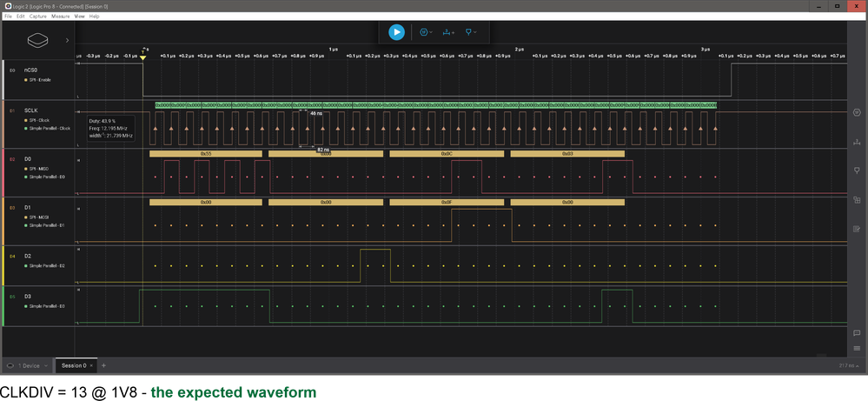Click the 03 channel index beside D1
This screenshot has width=868, height=401.
click(x=12, y=207)
